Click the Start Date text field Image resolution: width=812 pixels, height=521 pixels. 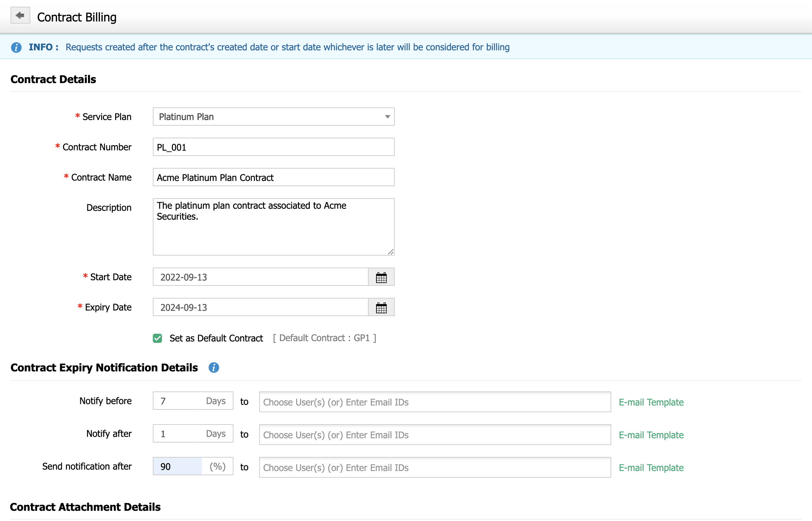[261, 277]
